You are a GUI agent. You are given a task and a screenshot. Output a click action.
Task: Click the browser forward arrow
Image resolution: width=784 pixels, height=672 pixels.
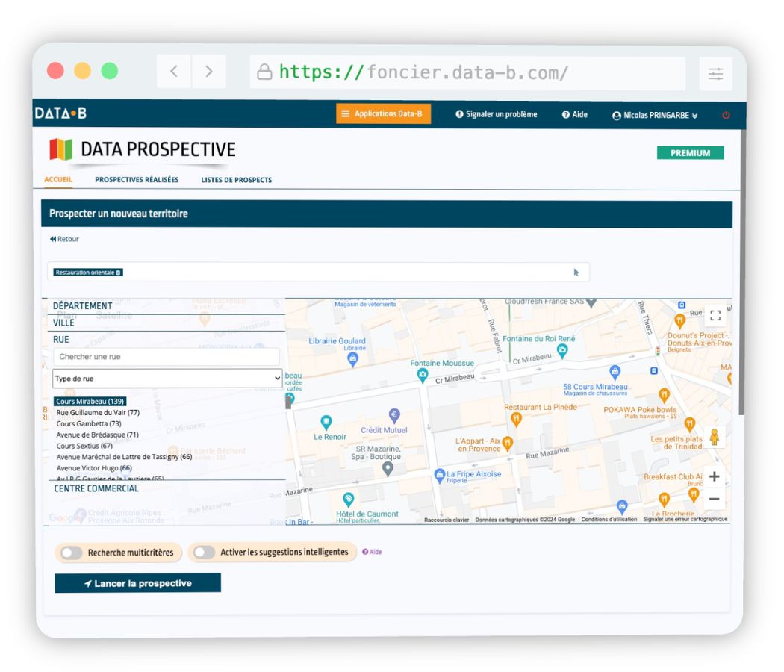pos(209,72)
